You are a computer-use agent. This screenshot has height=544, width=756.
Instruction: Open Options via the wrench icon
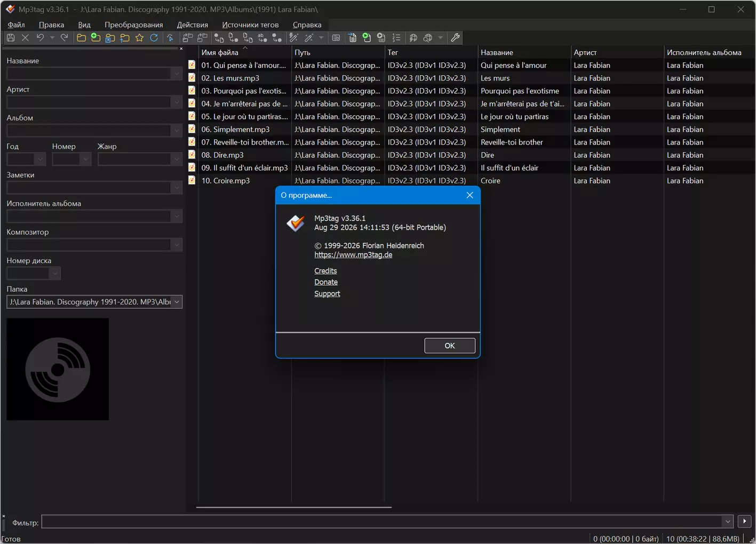455,38
